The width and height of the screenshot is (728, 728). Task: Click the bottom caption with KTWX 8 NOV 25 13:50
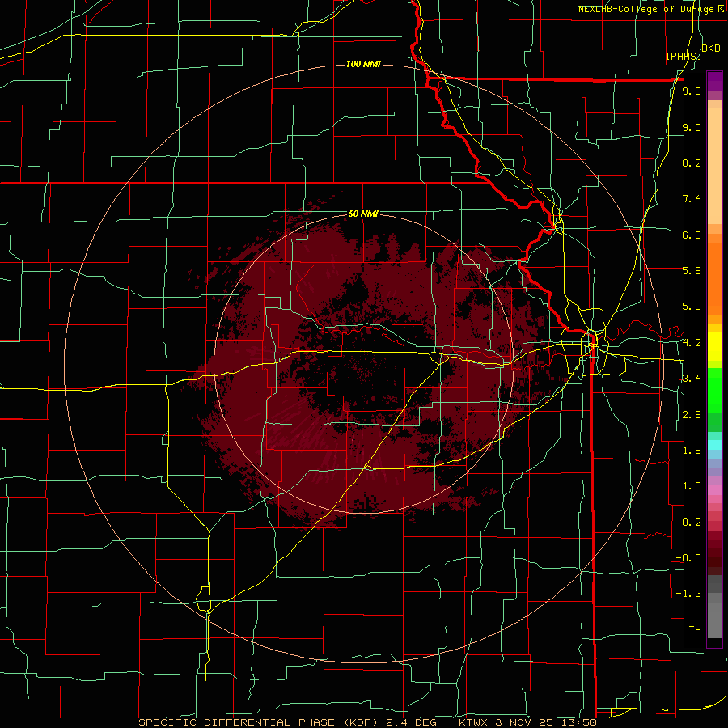[x=368, y=722]
